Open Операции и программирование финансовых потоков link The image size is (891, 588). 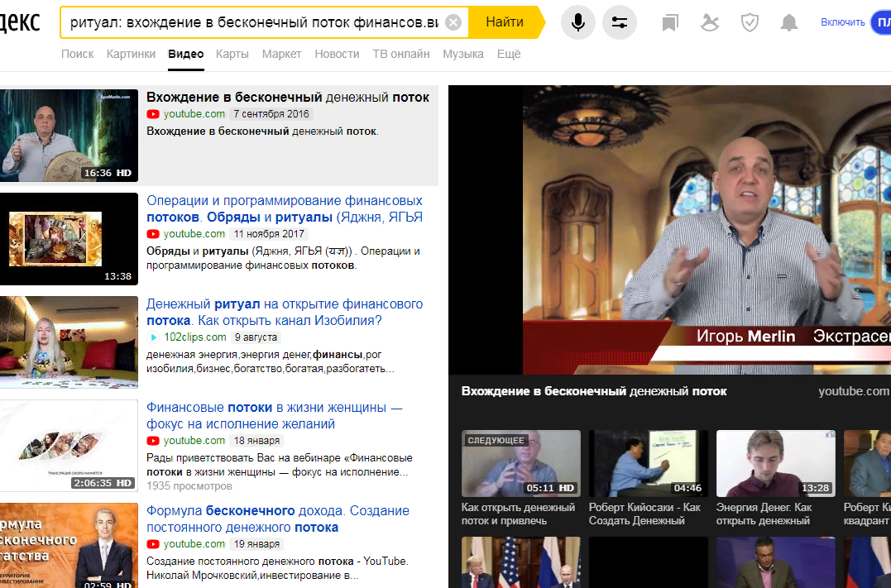(x=285, y=208)
